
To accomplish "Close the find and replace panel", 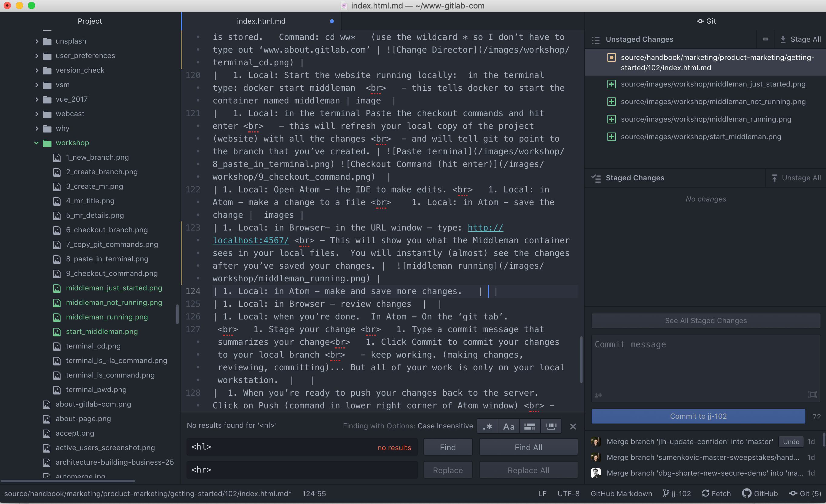I will click(x=573, y=426).
